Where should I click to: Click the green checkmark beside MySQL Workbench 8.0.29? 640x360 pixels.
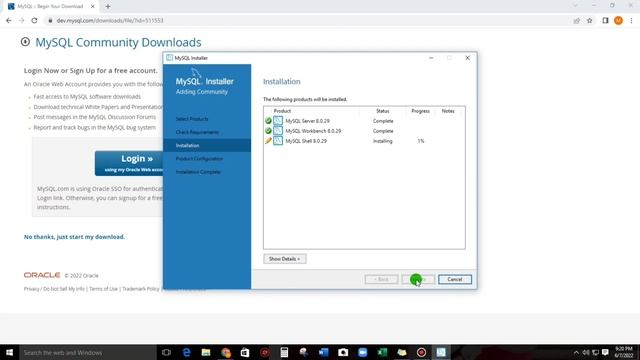(x=268, y=131)
